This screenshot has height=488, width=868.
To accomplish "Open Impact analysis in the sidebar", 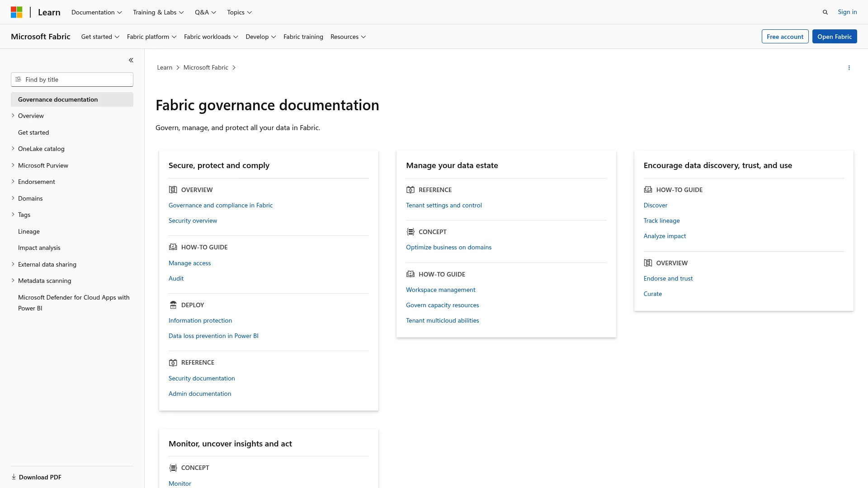I will [39, 248].
